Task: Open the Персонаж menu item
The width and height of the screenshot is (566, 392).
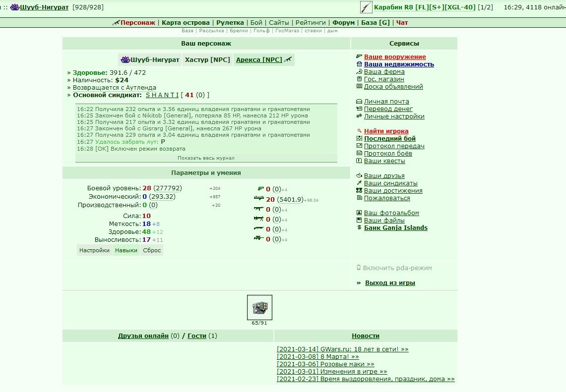Action: pyautogui.click(x=137, y=22)
